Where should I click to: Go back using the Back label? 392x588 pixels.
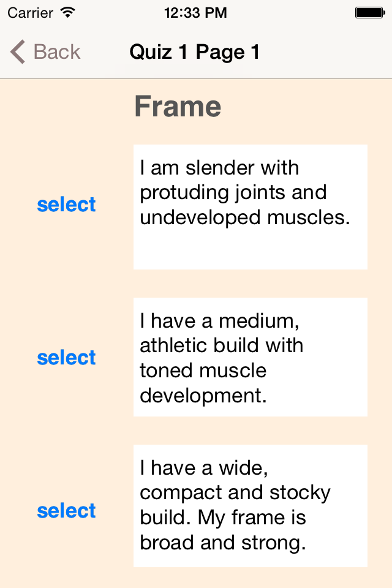click(57, 52)
